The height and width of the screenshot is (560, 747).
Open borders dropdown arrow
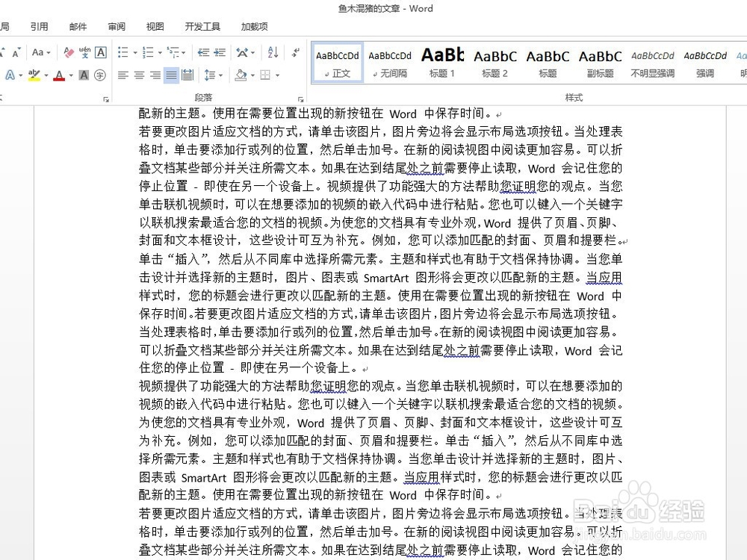pyautogui.click(x=277, y=75)
